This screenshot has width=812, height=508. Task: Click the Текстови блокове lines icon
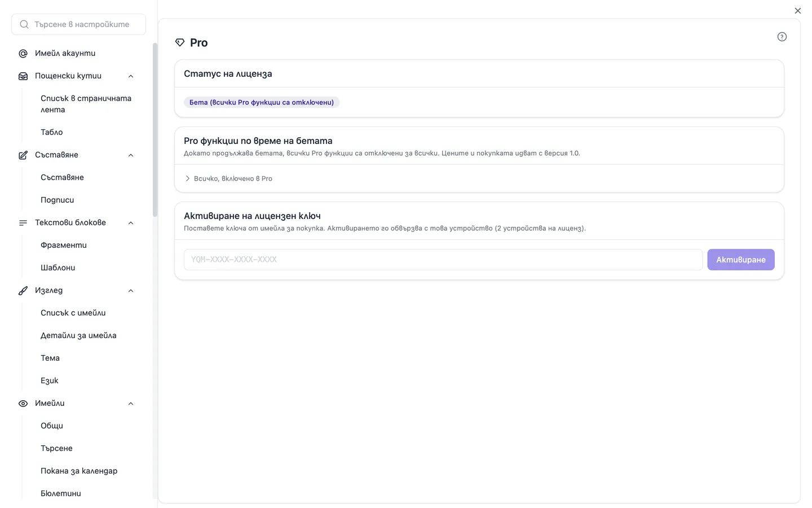coord(23,222)
